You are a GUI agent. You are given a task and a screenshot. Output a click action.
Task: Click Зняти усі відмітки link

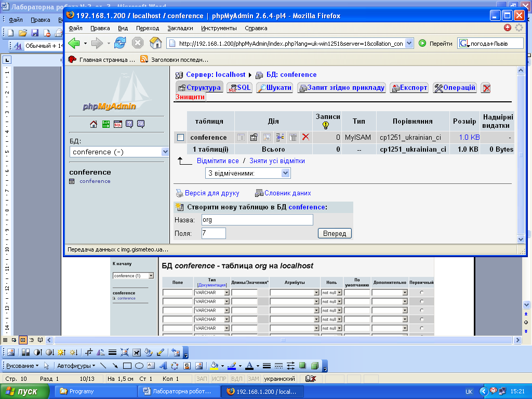(277, 161)
